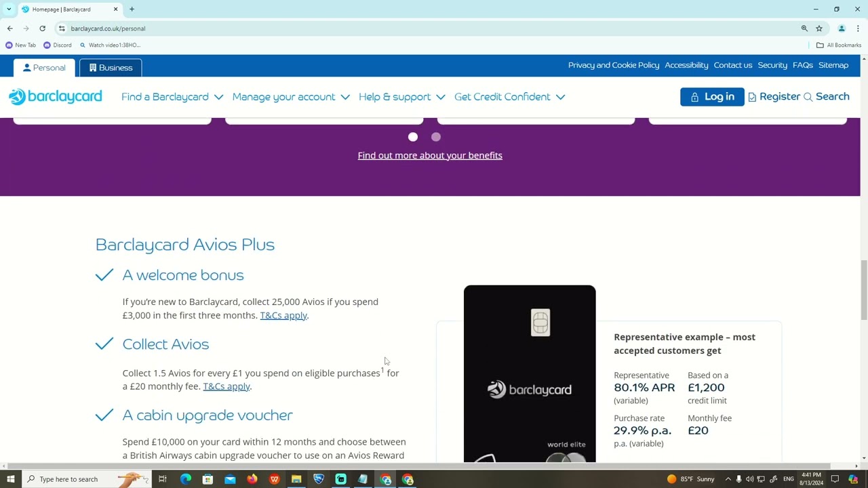Expand the Manage your account menu

[x=291, y=97]
